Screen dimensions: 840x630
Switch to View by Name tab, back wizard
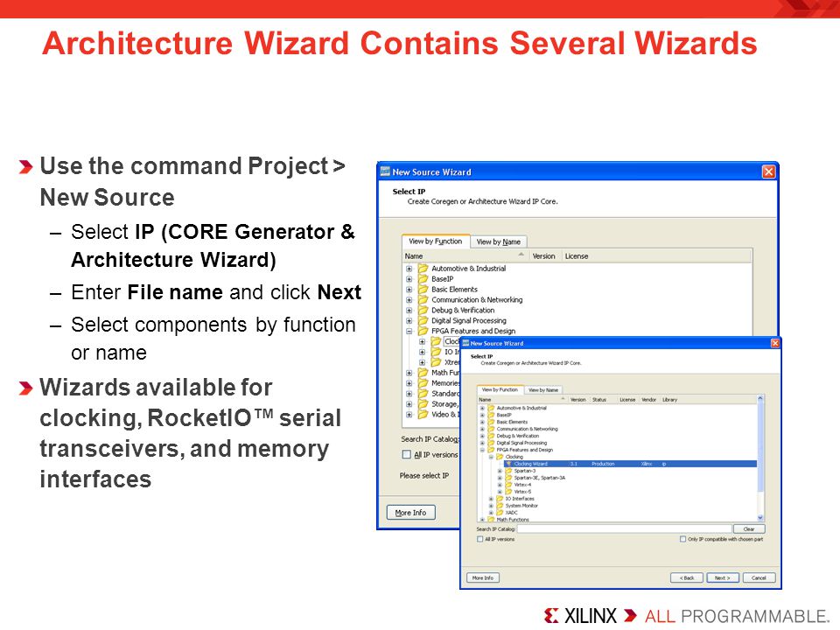pos(498,242)
